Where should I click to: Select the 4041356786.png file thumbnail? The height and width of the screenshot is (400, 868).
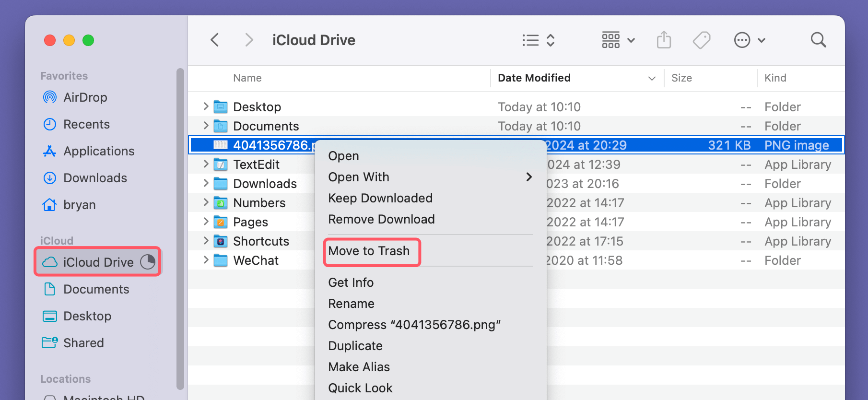coord(221,145)
